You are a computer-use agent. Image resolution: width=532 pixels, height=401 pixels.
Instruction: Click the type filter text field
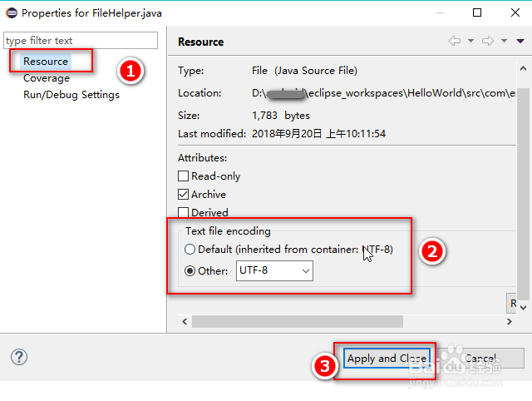click(x=81, y=41)
